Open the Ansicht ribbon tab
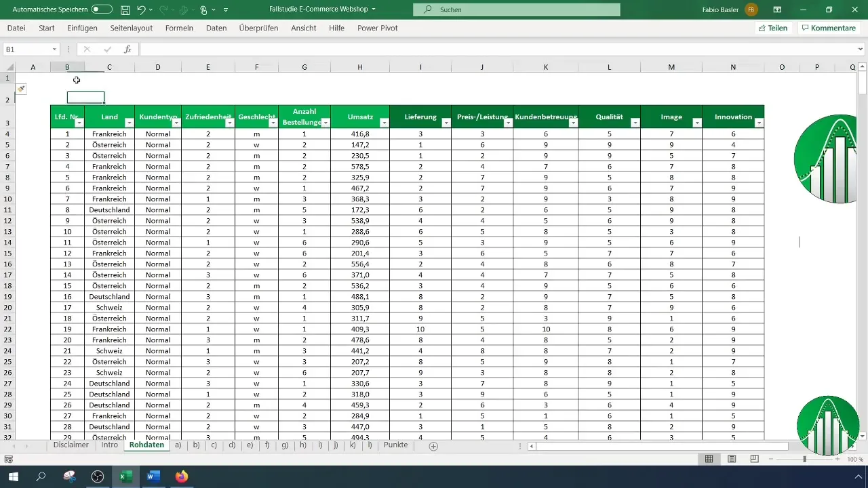The height and width of the screenshot is (488, 868). pyautogui.click(x=303, y=28)
